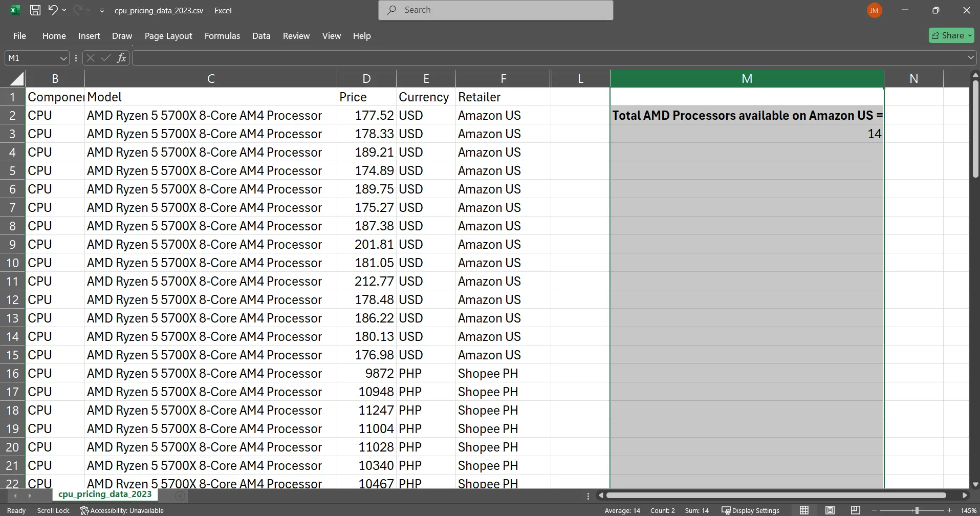Image resolution: width=980 pixels, height=516 pixels.
Task: Click the Redo icon
Action: tap(78, 10)
